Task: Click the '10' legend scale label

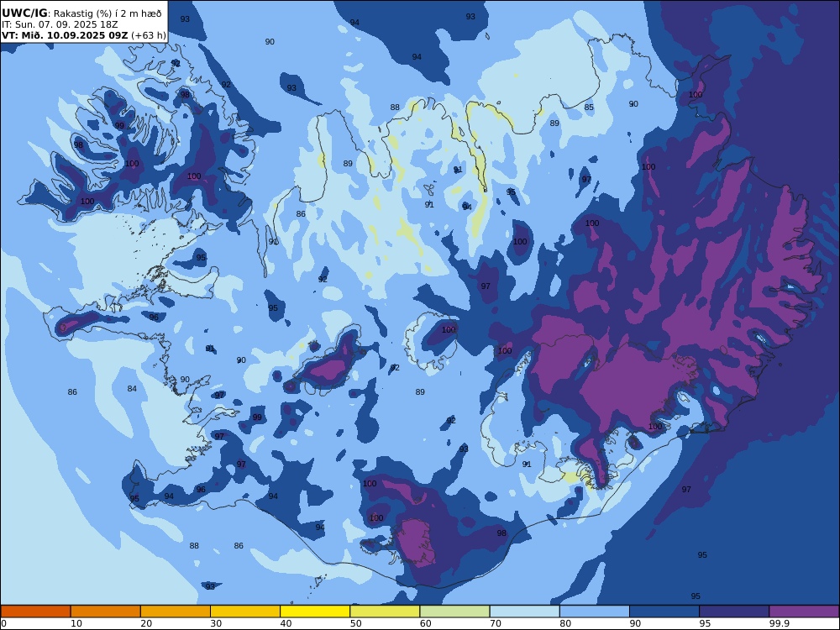Action: coord(76,623)
